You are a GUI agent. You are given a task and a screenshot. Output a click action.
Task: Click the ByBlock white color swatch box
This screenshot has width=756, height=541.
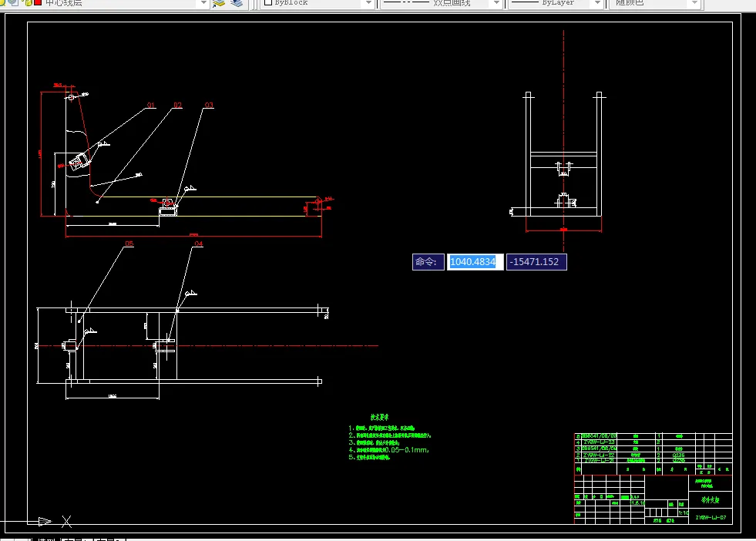(268, 2)
